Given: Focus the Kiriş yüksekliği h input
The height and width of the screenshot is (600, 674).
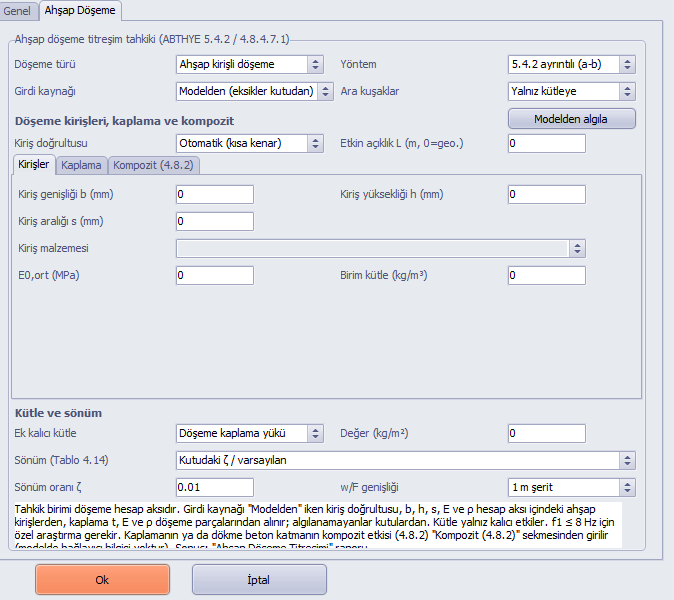Looking at the screenshot, I should click(546, 194).
